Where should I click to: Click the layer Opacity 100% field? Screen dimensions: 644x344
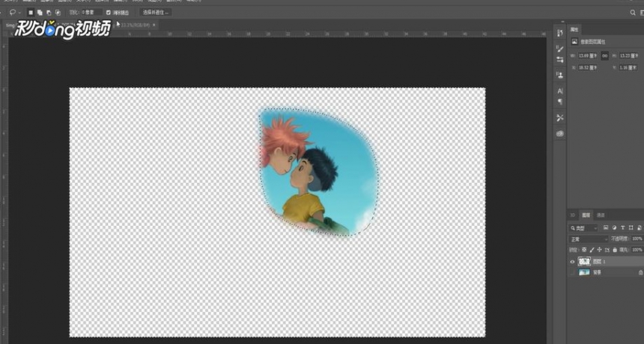tap(637, 239)
